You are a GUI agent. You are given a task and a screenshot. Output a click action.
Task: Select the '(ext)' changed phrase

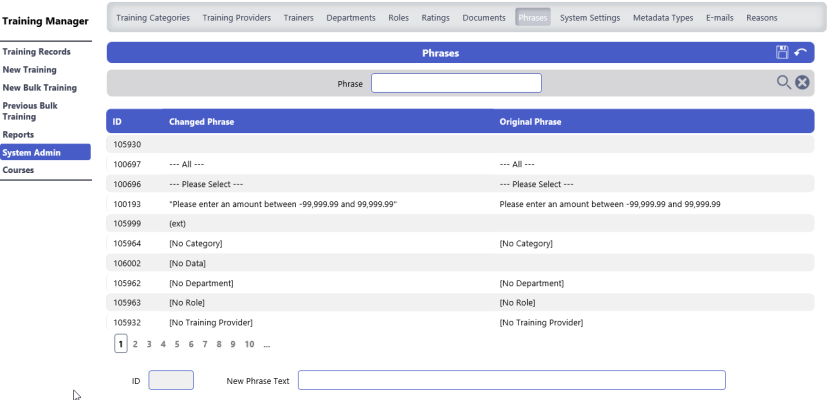click(x=178, y=223)
